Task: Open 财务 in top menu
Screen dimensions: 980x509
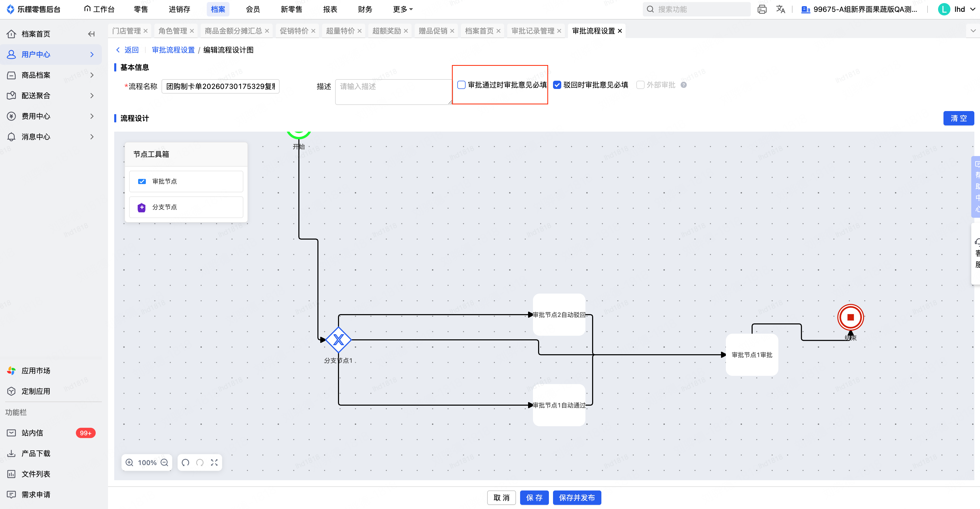Action: click(x=365, y=9)
